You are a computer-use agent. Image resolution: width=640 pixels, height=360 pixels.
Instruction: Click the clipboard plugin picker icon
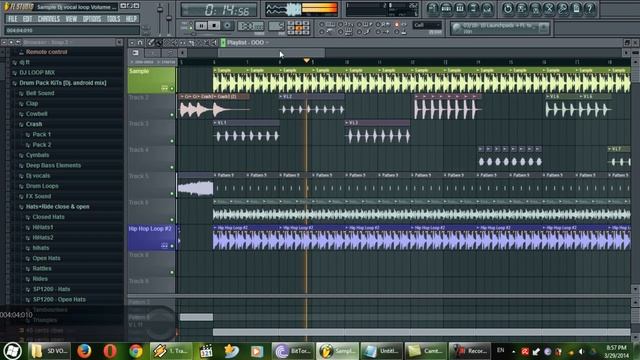click(x=576, y=8)
